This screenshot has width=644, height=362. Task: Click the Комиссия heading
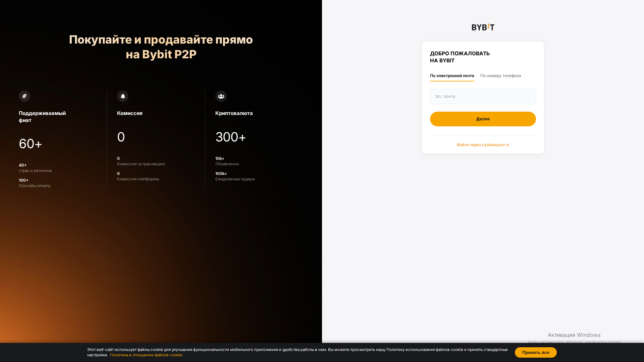coord(130,113)
